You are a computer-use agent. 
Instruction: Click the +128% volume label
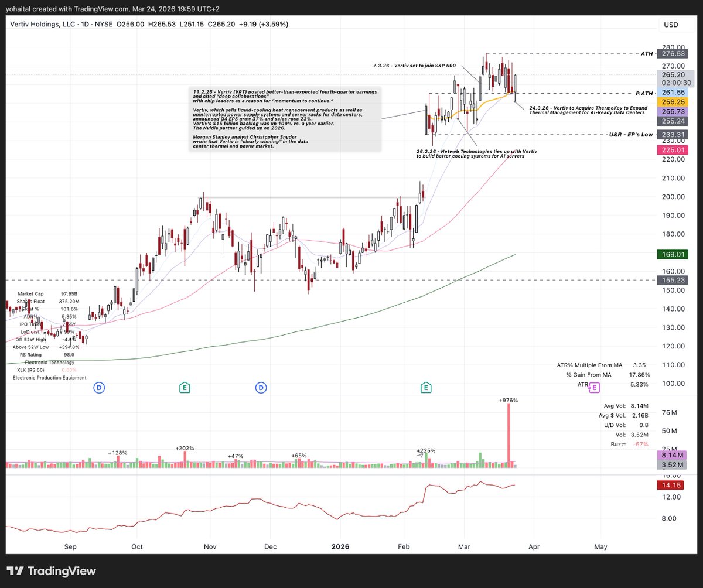coord(118,453)
